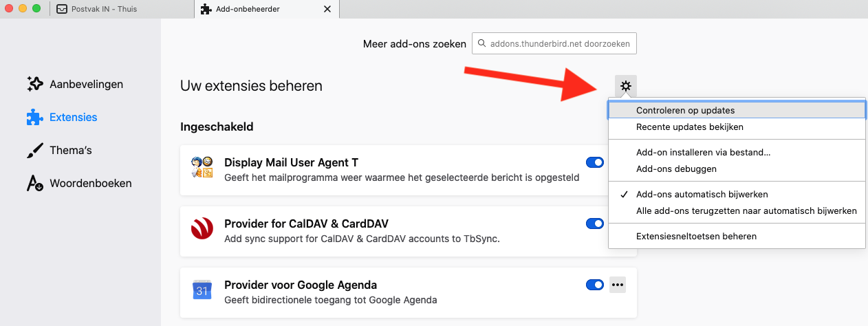
Task: Disable Display Mail User Agent T extension
Action: click(x=594, y=162)
